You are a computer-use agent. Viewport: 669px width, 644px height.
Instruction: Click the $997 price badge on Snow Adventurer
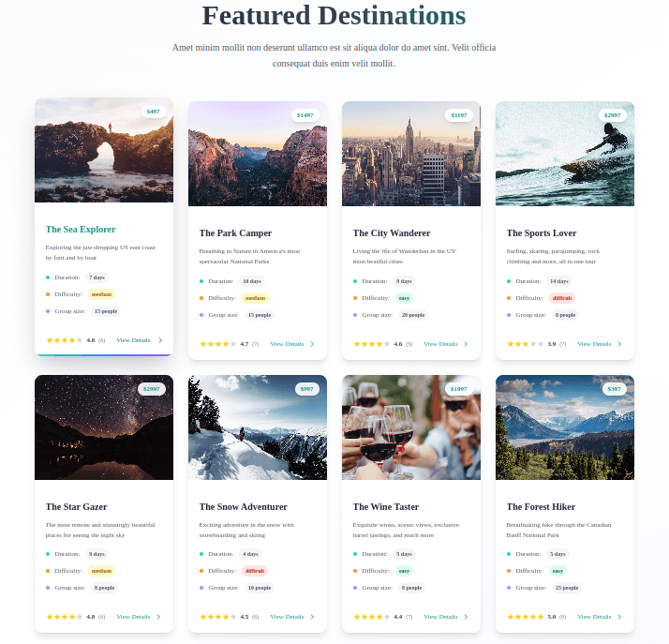306,389
